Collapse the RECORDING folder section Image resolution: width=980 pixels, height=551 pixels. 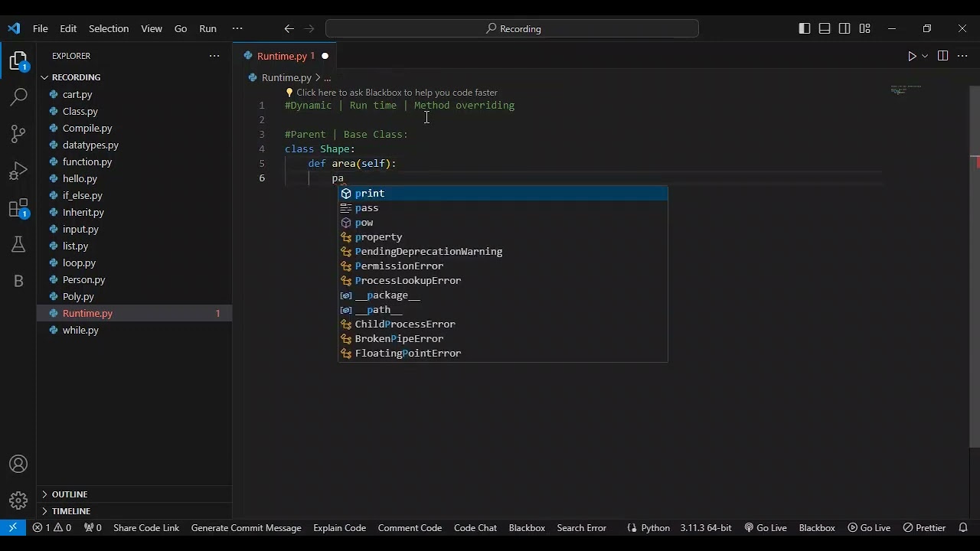pyautogui.click(x=135, y=77)
